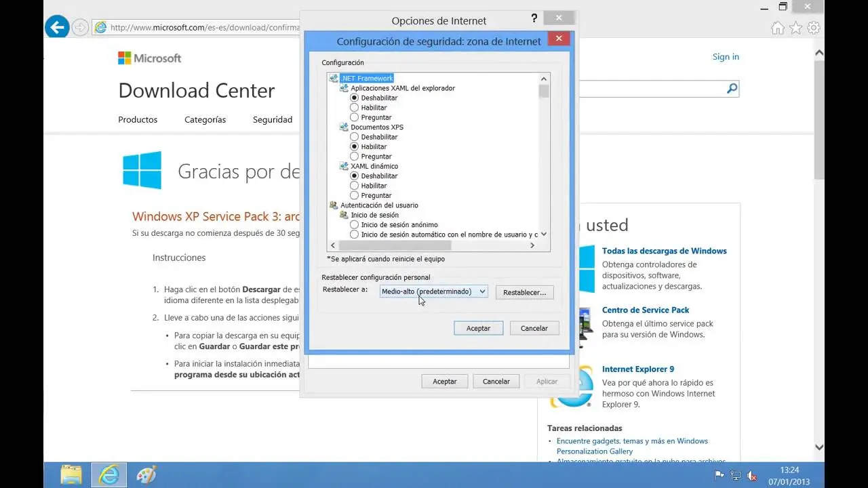Open the Restablecer a Medio-alto dropdown

433,291
